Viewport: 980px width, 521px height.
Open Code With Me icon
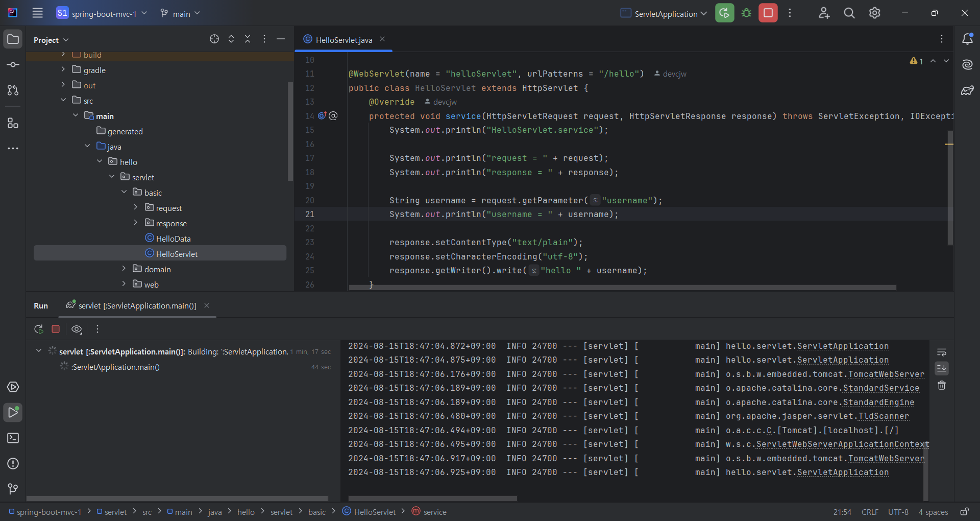[824, 13]
